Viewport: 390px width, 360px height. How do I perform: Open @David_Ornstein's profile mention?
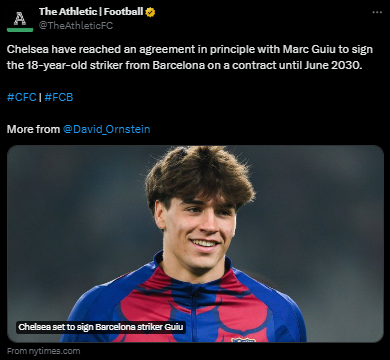pos(107,129)
